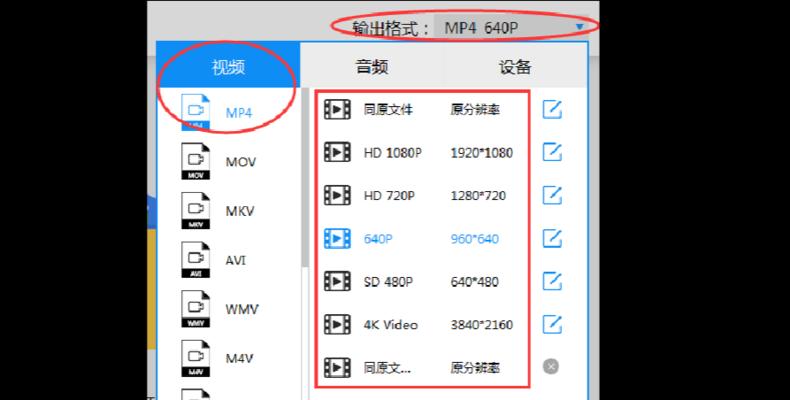Edit the 640P preset settings
790x400 pixels.
coord(552,238)
